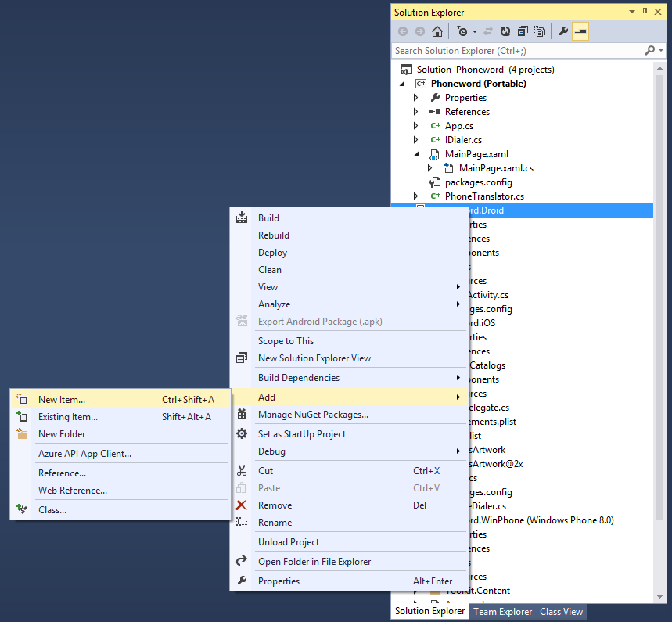Select Solution 'Phoneword' (4 projects) node
This screenshot has width=672, height=622.
pyautogui.click(x=485, y=70)
